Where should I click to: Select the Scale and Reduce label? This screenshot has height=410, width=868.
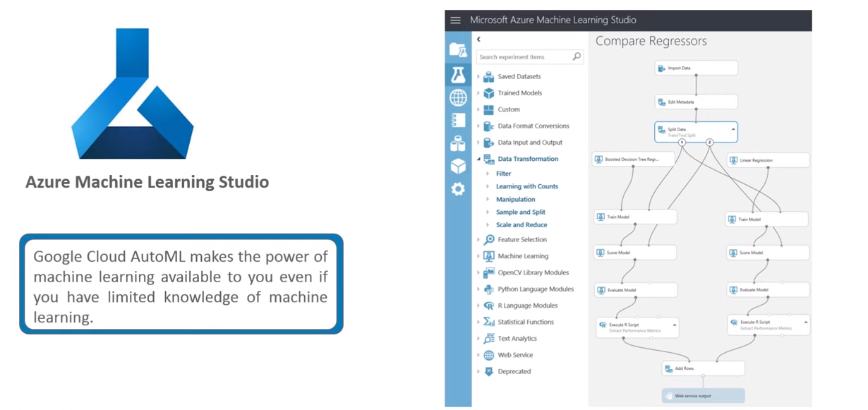click(x=522, y=225)
